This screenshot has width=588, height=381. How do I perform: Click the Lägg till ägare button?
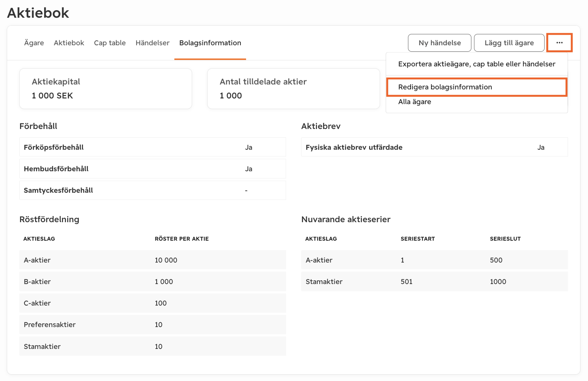509,43
